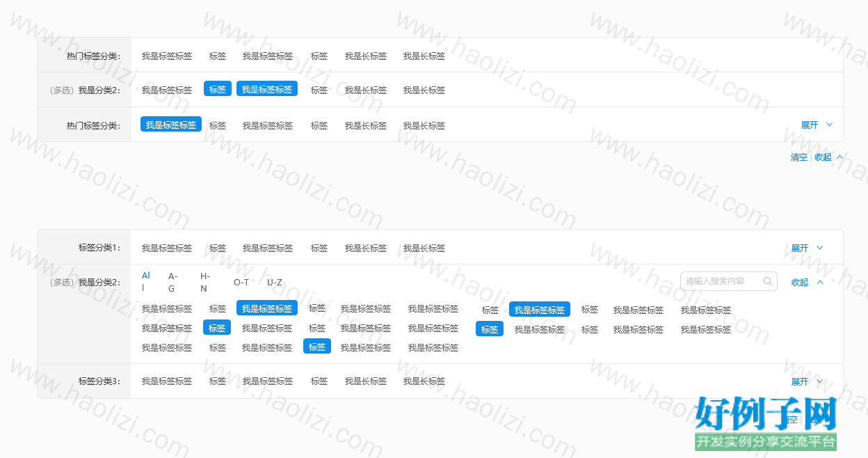Screen dimensions: 868x458
Task: Deselect highlighted 标签 in second line of right tag group
Action: click(x=490, y=329)
